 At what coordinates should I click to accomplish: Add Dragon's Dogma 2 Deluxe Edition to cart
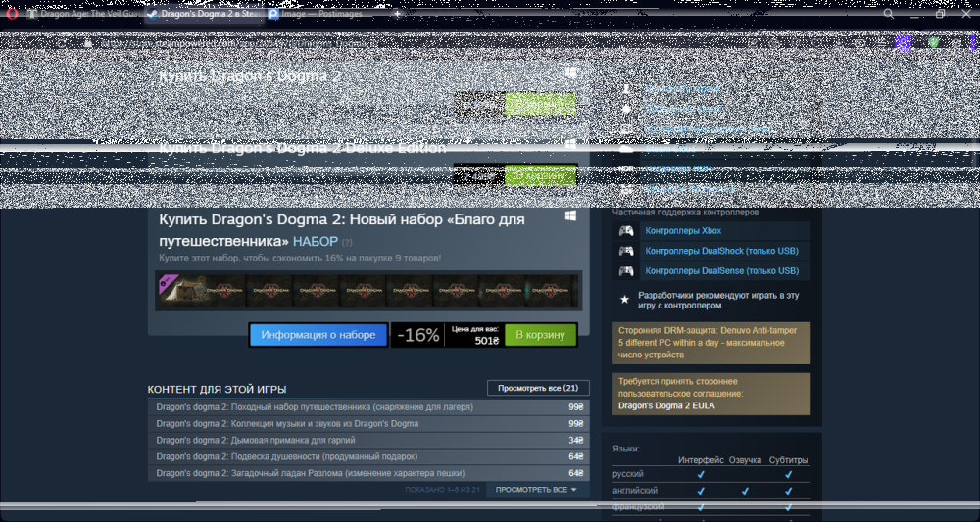(541, 176)
